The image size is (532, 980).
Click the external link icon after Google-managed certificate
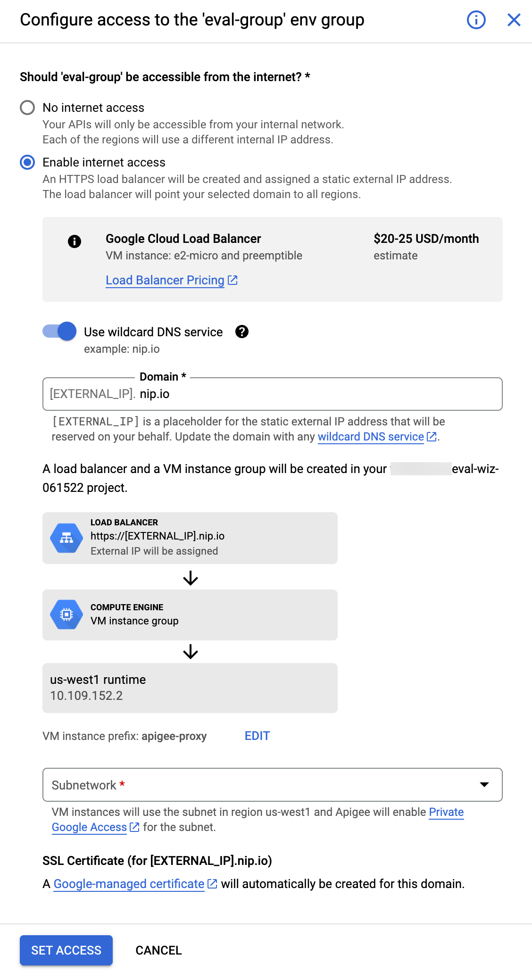(211, 884)
